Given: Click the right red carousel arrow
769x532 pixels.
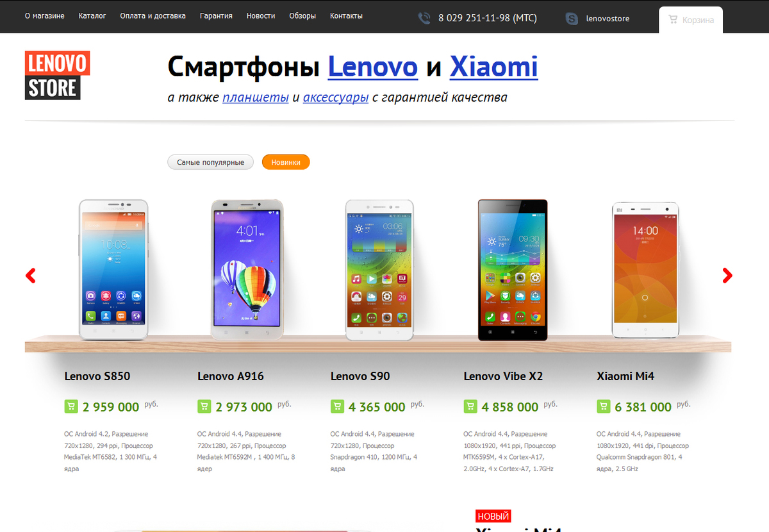Looking at the screenshot, I should (727, 276).
